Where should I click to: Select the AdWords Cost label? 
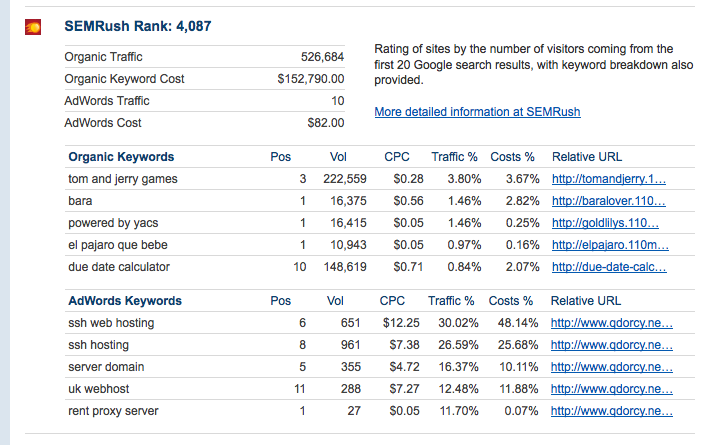click(x=103, y=123)
